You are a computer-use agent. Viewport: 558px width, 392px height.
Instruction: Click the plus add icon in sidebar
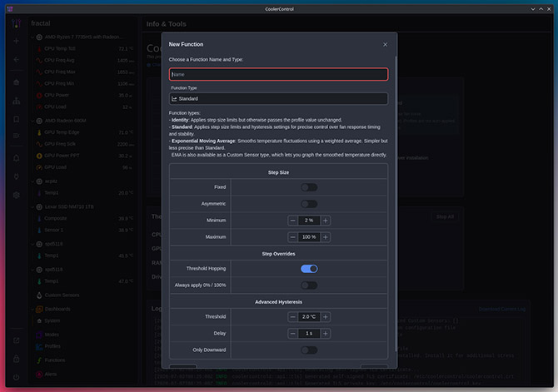17,41
